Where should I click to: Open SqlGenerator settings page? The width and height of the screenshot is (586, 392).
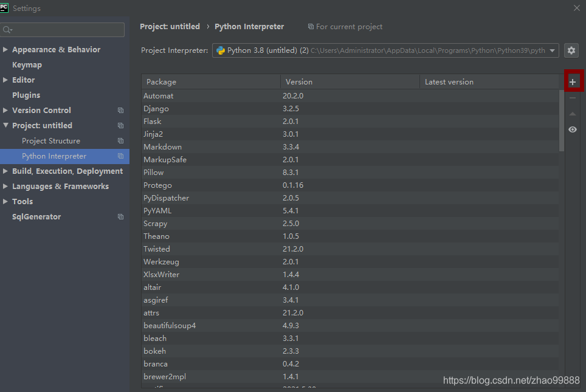coord(36,217)
